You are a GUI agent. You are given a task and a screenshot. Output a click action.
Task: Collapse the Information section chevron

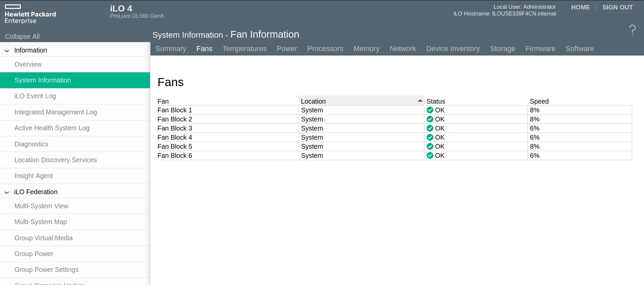coord(7,51)
